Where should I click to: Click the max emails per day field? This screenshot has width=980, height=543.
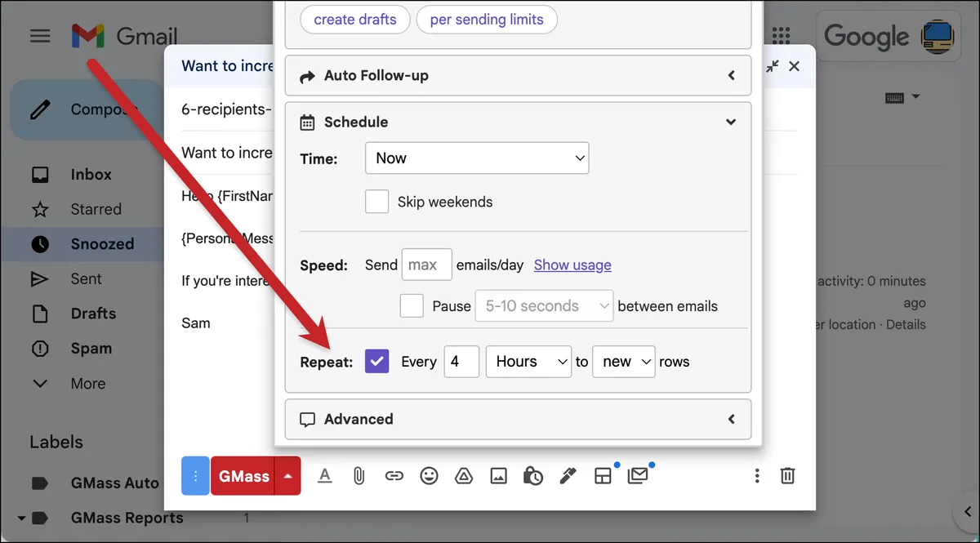pyautogui.click(x=426, y=265)
